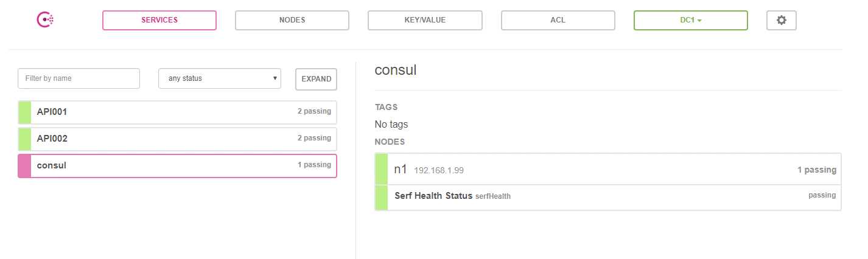Click the pink status indicator of consul service
Screen dimensions: 868x259
(x=24, y=165)
